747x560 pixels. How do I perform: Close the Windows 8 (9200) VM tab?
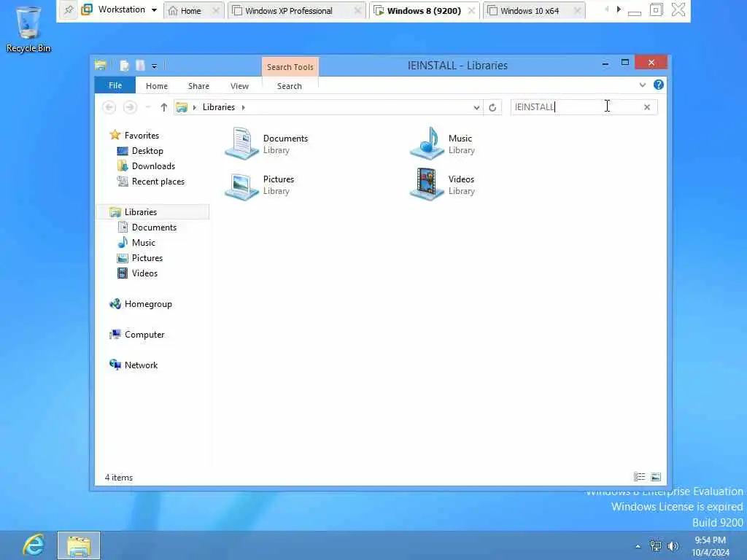point(471,10)
